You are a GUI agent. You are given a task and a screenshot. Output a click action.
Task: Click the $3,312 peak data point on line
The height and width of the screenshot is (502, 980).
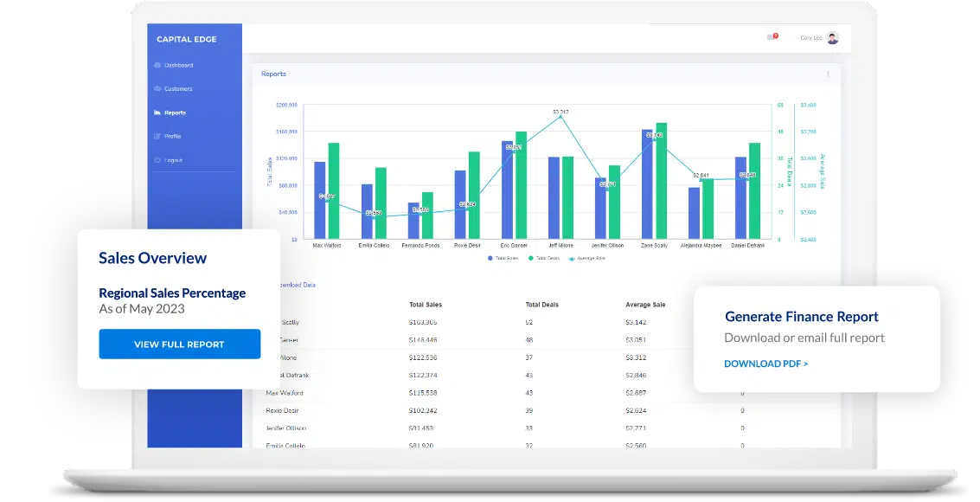560,116
